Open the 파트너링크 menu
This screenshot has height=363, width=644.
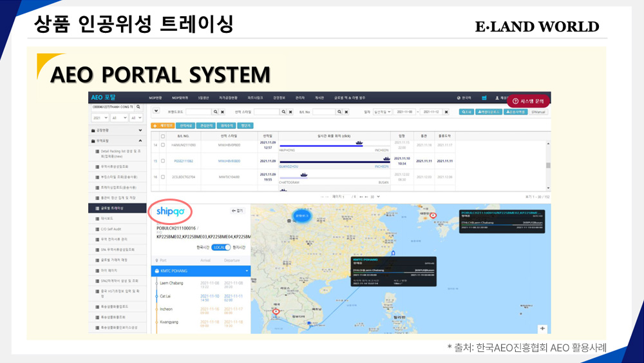pos(255,98)
